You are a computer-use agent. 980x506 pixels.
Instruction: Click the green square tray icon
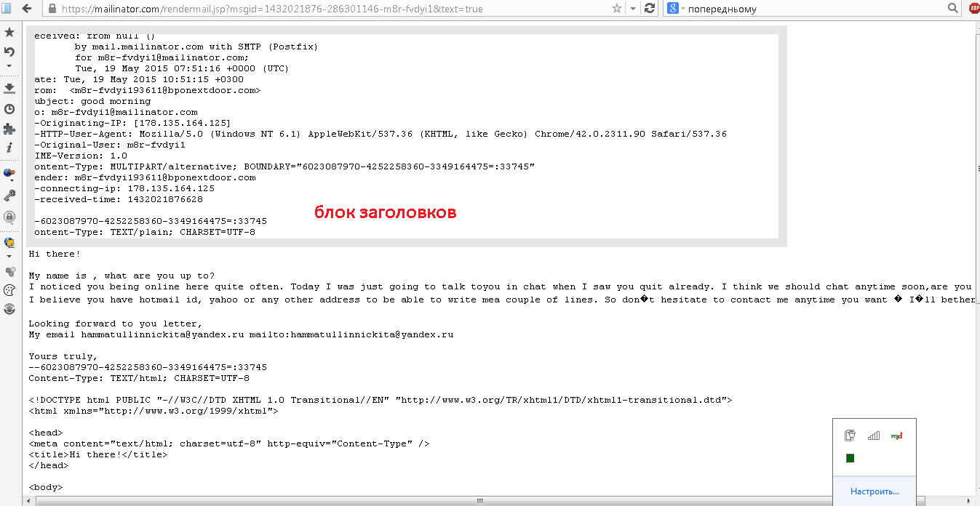[850, 458]
